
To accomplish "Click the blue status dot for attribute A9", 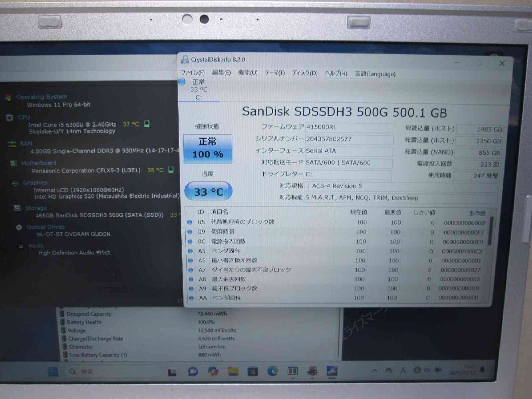I will [x=191, y=289].
